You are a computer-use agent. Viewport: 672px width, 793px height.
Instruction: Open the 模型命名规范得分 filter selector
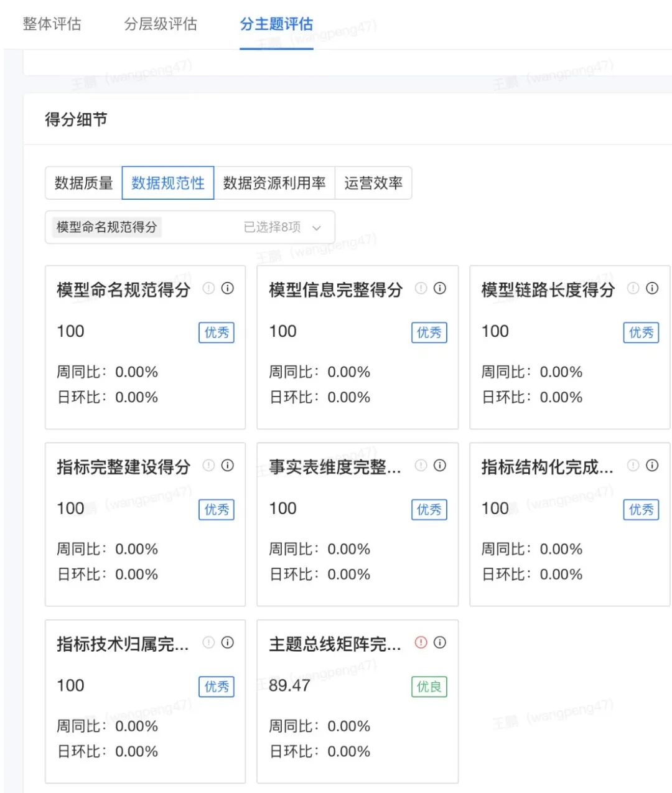106,227
